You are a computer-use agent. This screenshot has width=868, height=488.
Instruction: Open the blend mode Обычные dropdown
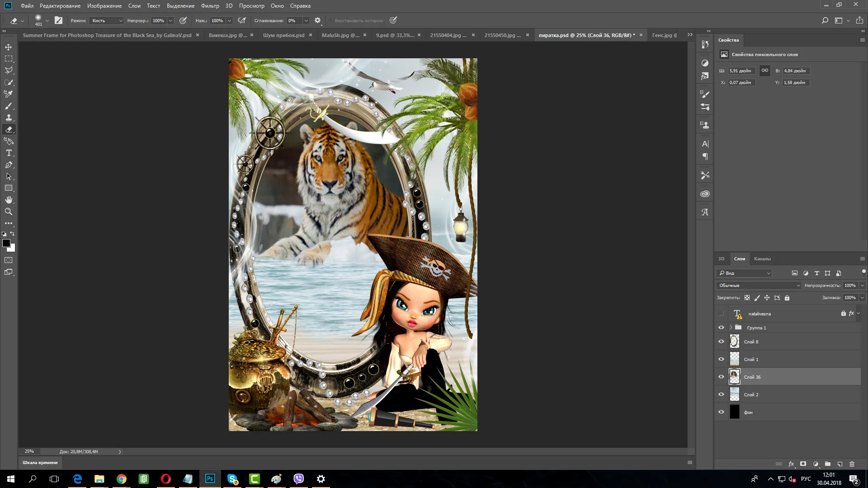click(758, 286)
